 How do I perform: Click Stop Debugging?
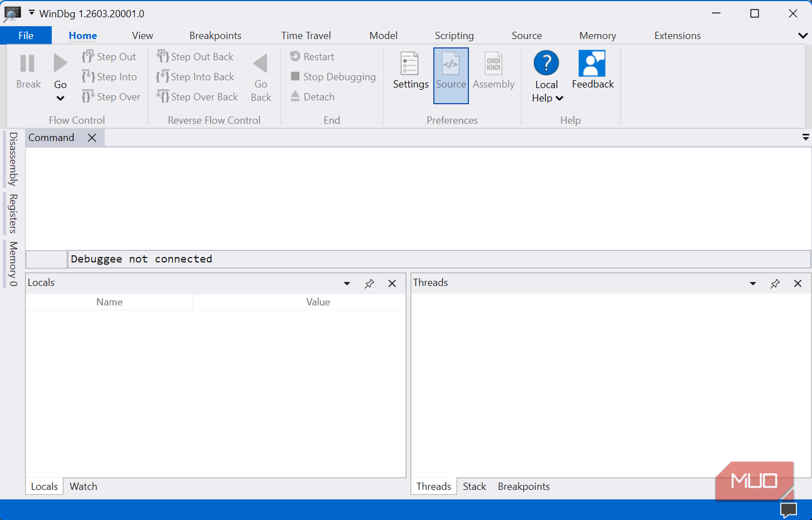pos(333,76)
